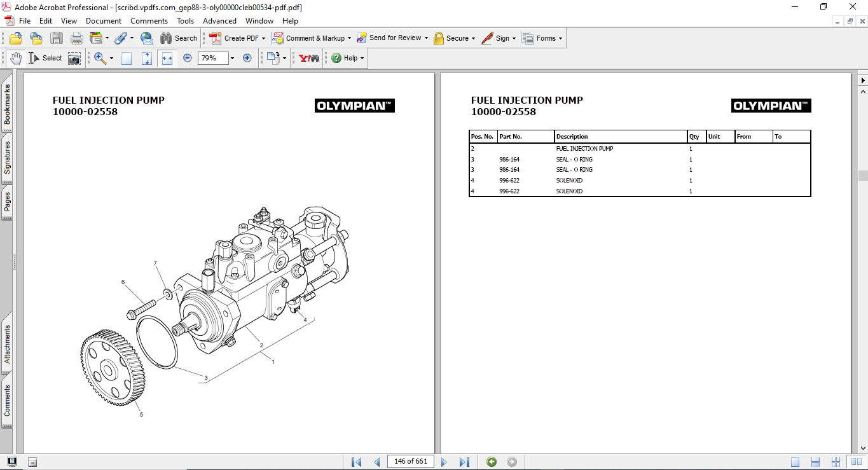Open the Advanced menu

point(219,21)
